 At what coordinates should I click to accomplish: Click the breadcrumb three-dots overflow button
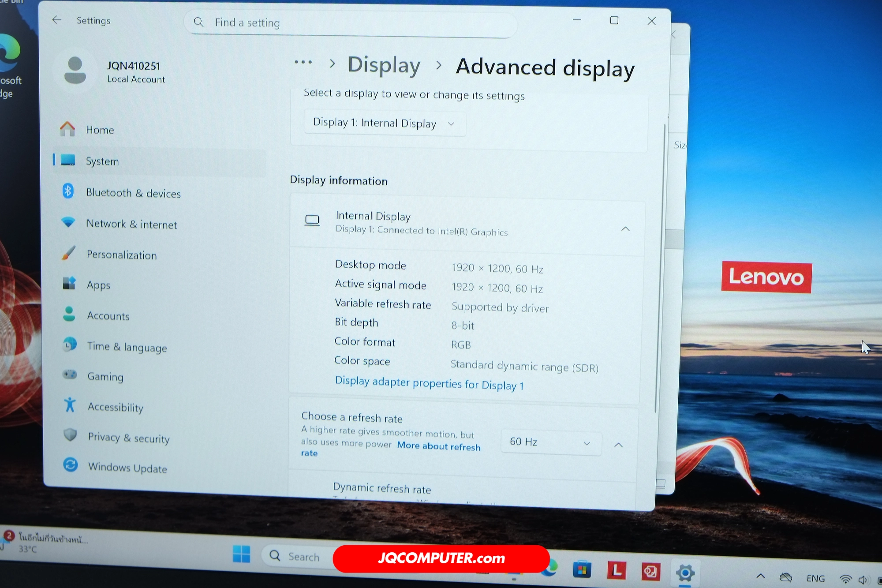click(x=303, y=63)
